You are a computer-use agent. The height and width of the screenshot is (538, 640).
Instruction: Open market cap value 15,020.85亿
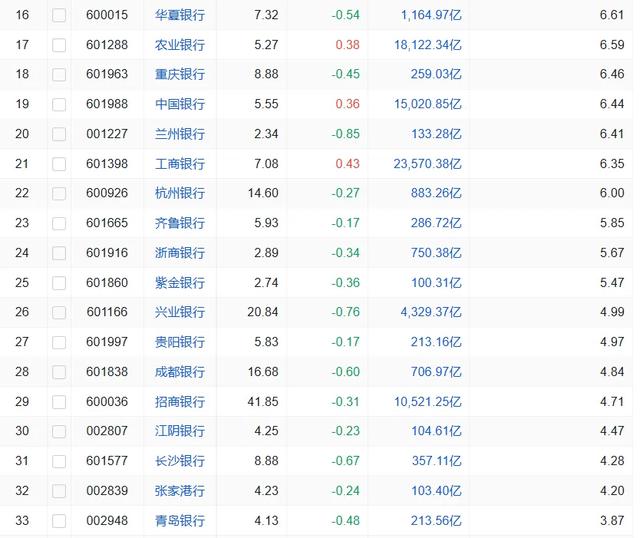pyautogui.click(x=428, y=104)
